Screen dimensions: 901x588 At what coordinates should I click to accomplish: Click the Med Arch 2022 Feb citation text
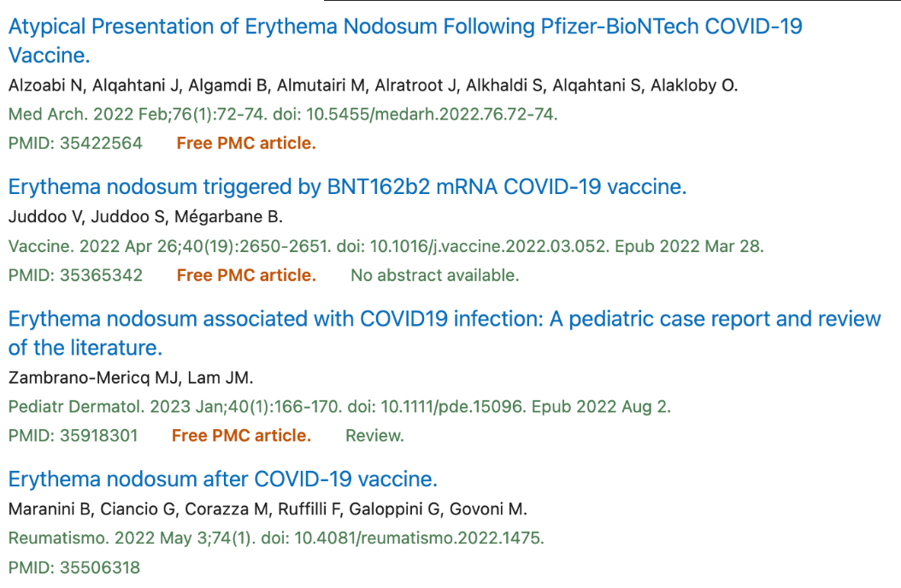coord(283,114)
